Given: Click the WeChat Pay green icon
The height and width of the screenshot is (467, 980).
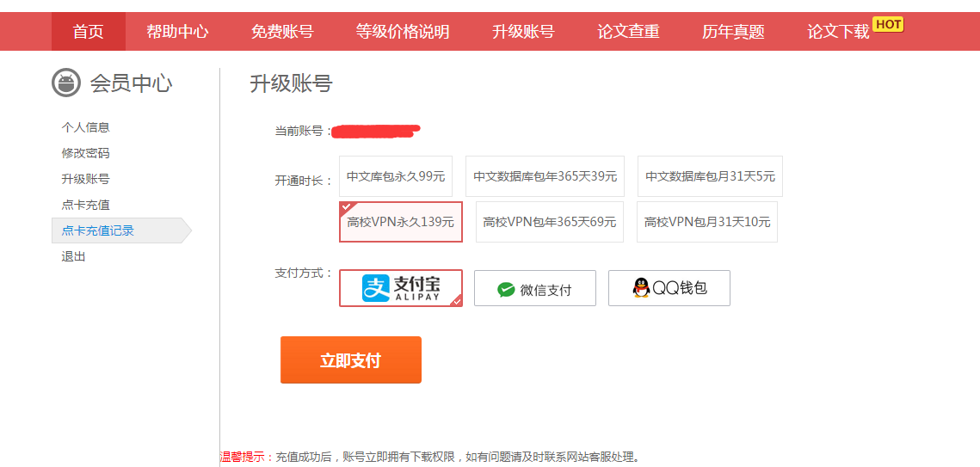Looking at the screenshot, I should tap(506, 290).
